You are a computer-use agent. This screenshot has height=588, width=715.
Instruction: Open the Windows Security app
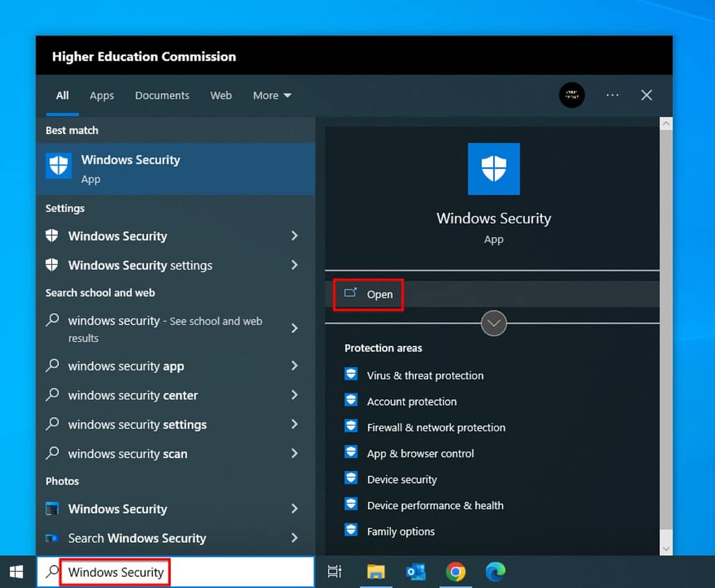[x=492, y=294]
